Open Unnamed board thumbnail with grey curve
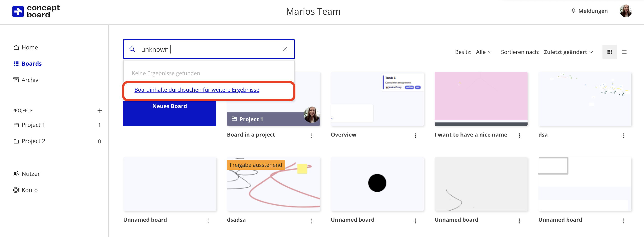Viewport: 644px width, 237px height. pyautogui.click(x=481, y=184)
